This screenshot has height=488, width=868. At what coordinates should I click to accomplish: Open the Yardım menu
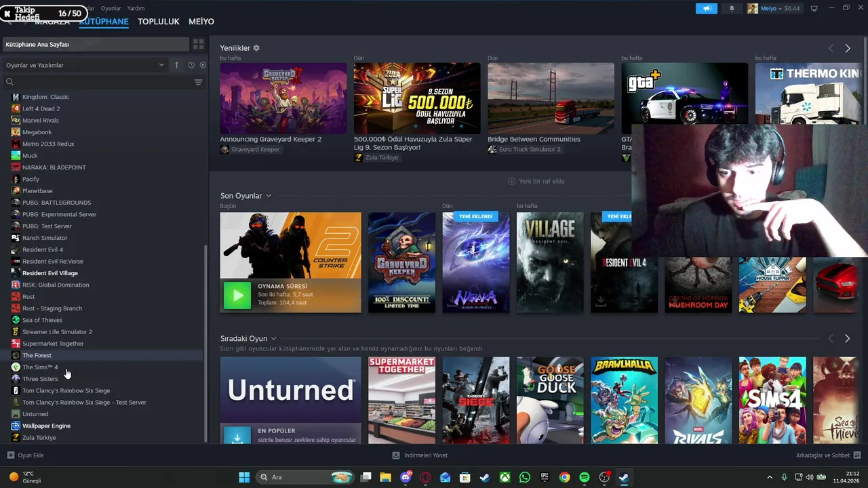136,8
